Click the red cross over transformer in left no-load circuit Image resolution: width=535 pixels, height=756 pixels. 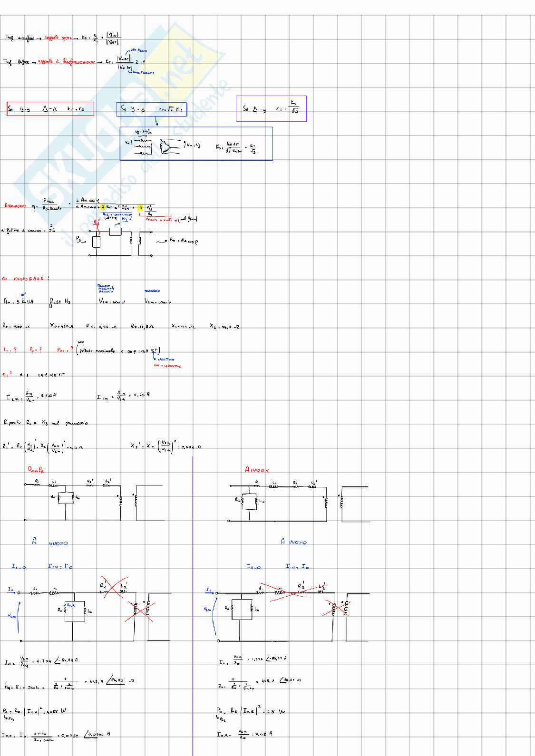point(139,609)
